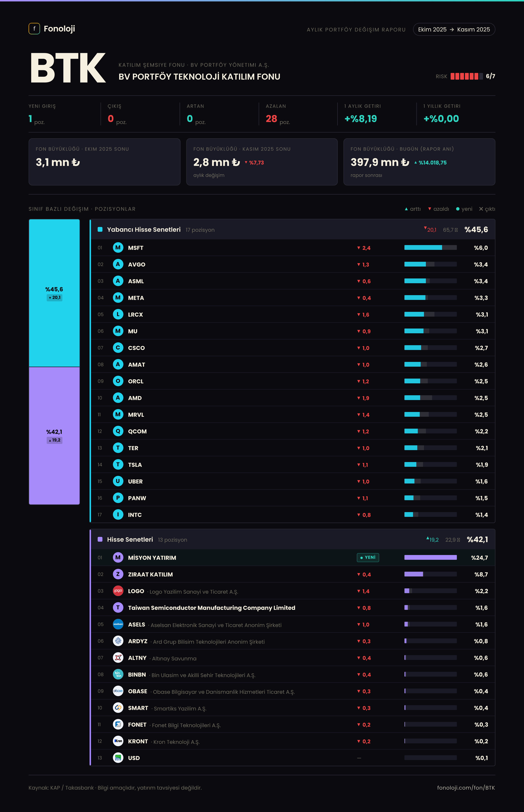Open the META avatar icon

(118, 298)
